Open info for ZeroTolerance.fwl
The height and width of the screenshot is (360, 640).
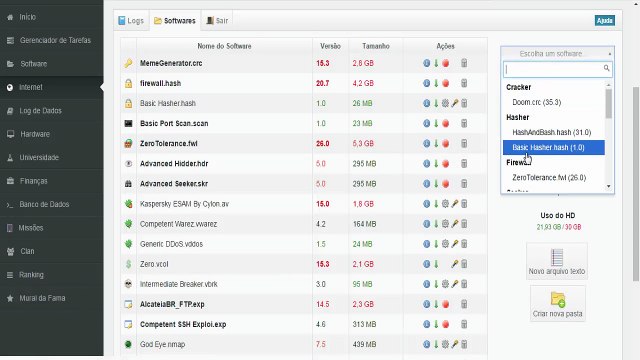click(x=427, y=144)
